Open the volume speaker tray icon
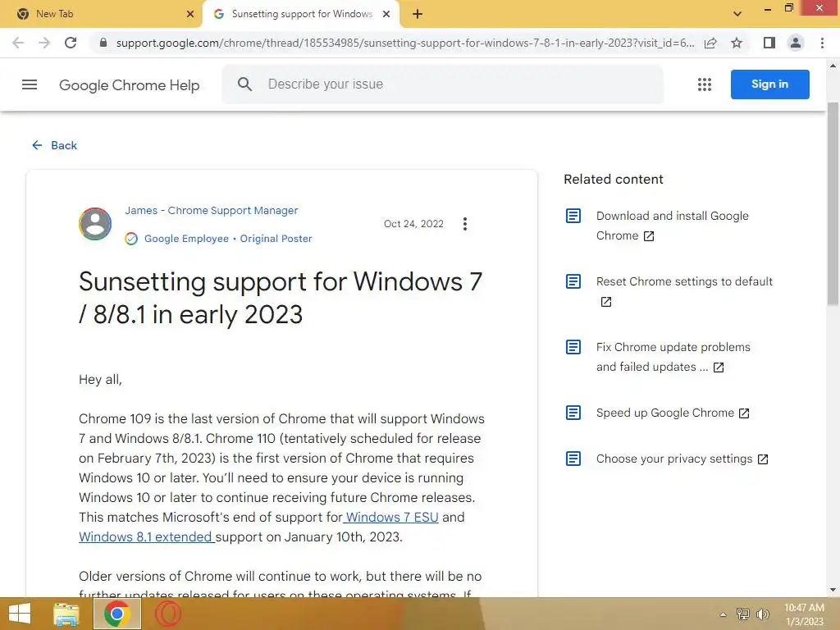Screen dimensions: 840x630 click(762, 614)
